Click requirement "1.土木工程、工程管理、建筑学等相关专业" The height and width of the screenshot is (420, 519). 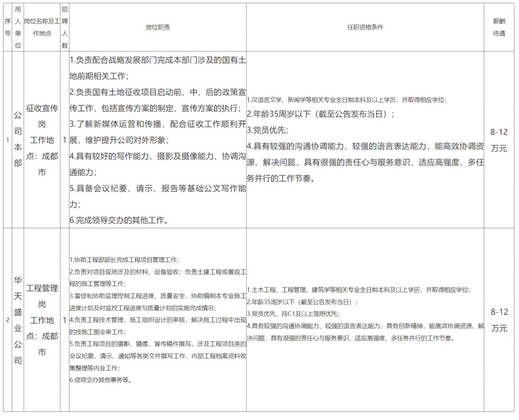click(359, 290)
